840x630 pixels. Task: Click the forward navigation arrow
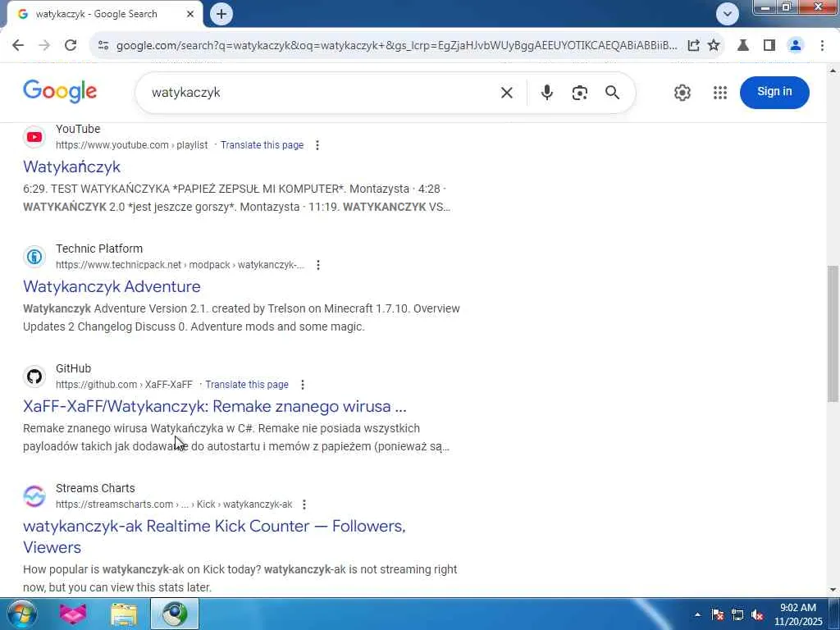point(44,46)
